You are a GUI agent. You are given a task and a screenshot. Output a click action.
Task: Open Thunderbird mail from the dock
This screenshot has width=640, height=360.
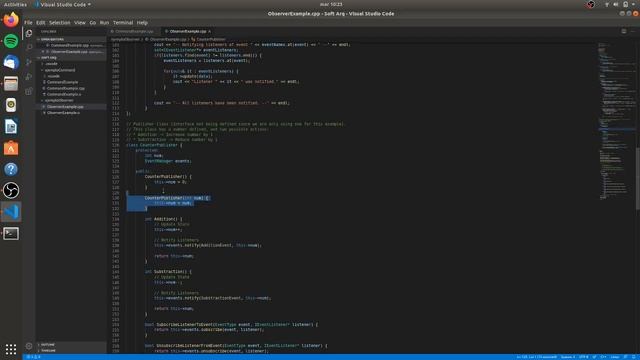11,62
